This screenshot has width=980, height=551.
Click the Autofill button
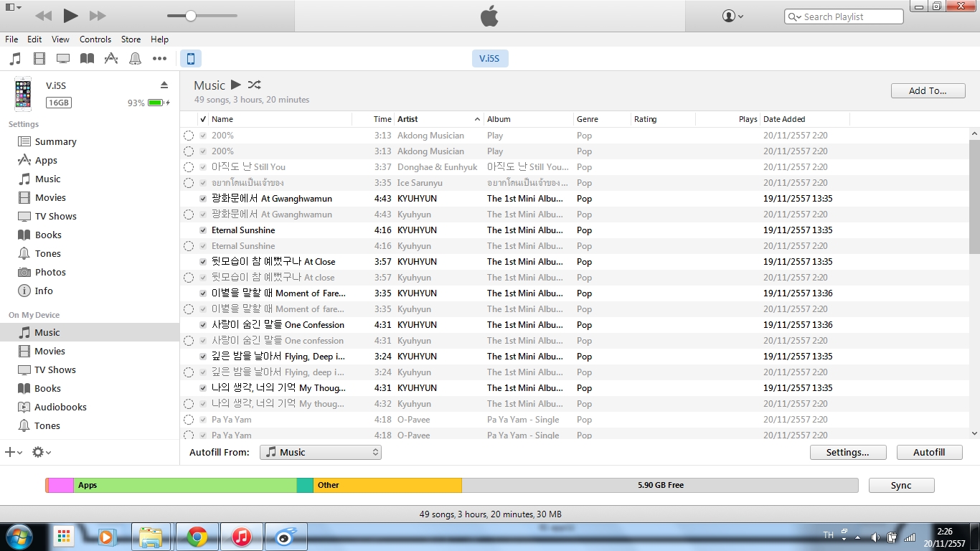click(929, 453)
